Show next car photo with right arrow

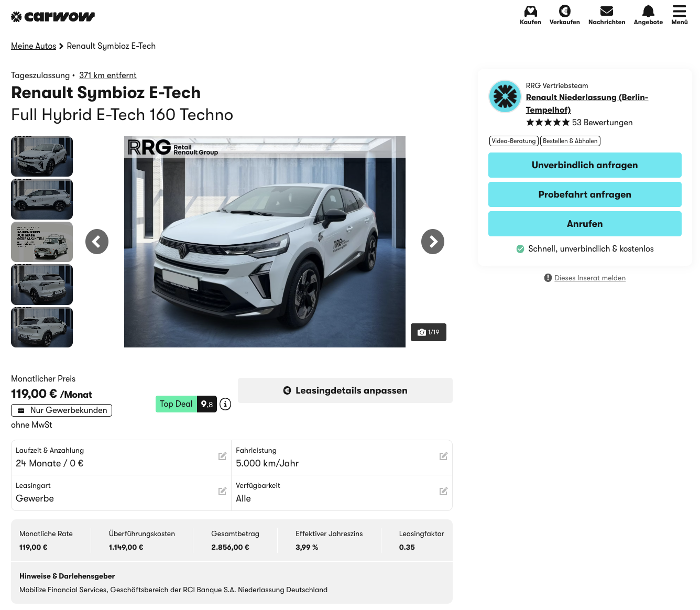pos(432,242)
